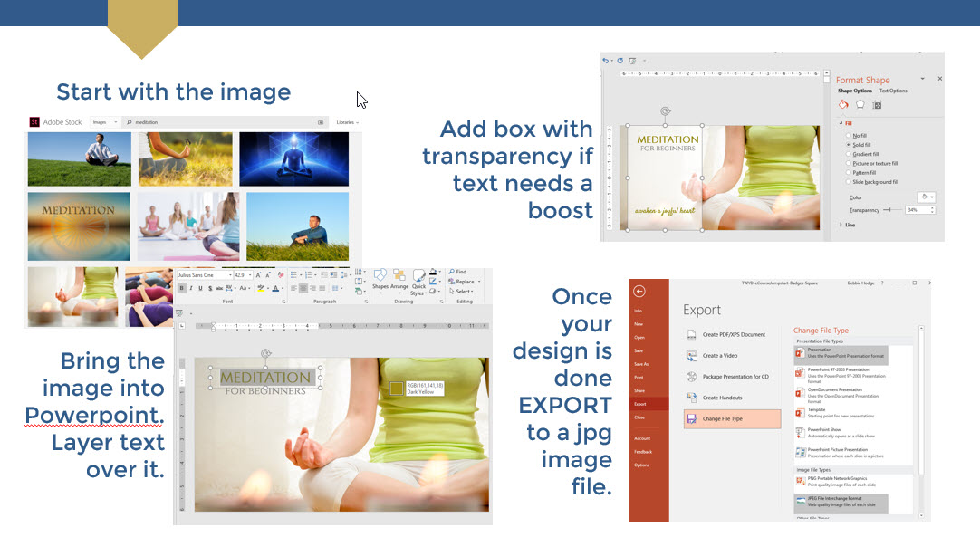Screen dimensions: 980x547
Task: Apply strikethrough (abc) formatting
Action: (x=219, y=288)
